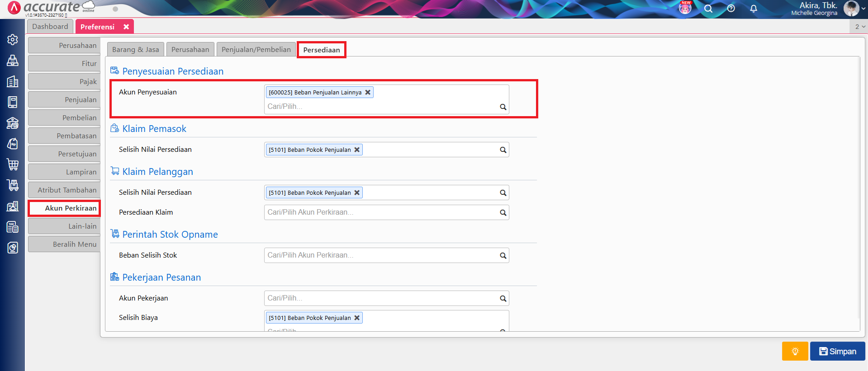Open the shopping cart module in sidebar
This screenshot has height=371, width=868.
(x=13, y=164)
